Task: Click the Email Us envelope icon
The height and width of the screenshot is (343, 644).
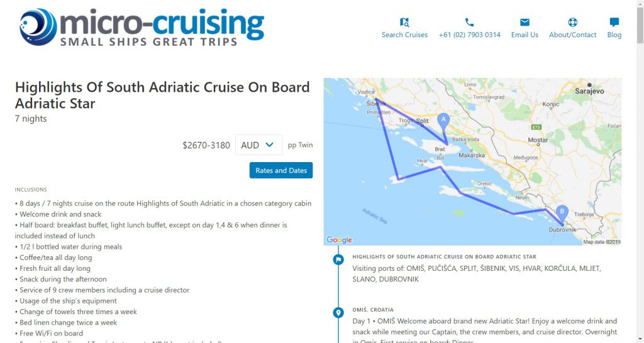Action: [x=525, y=22]
